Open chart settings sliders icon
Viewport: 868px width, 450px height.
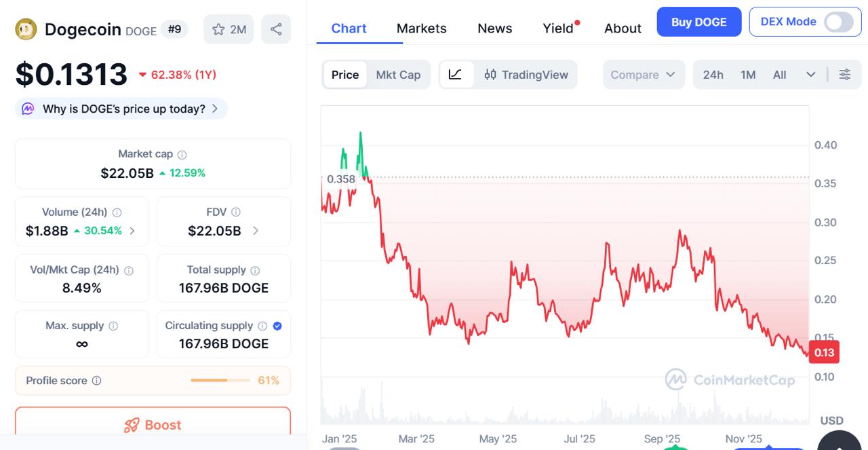pos(845,75)
